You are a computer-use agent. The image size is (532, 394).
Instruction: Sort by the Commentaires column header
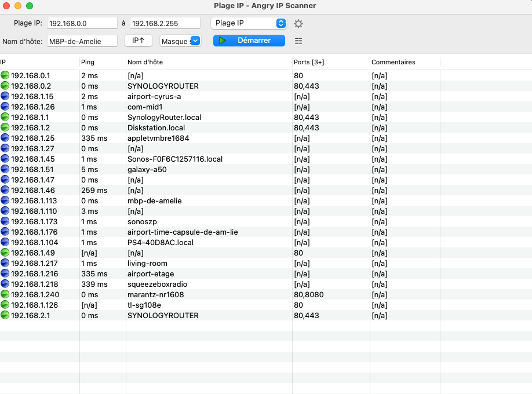405,62
